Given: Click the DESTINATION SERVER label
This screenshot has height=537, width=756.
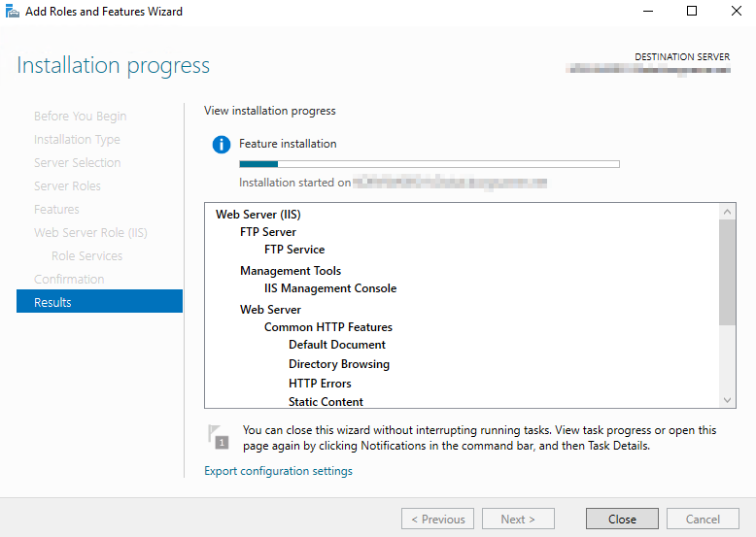Looking at the screenshot, I should (682, 57).
